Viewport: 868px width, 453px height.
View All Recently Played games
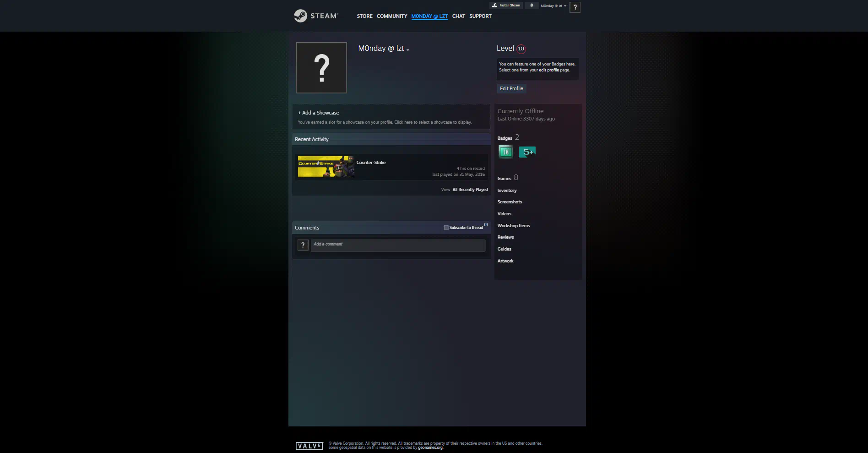click(x=470, y=190)
